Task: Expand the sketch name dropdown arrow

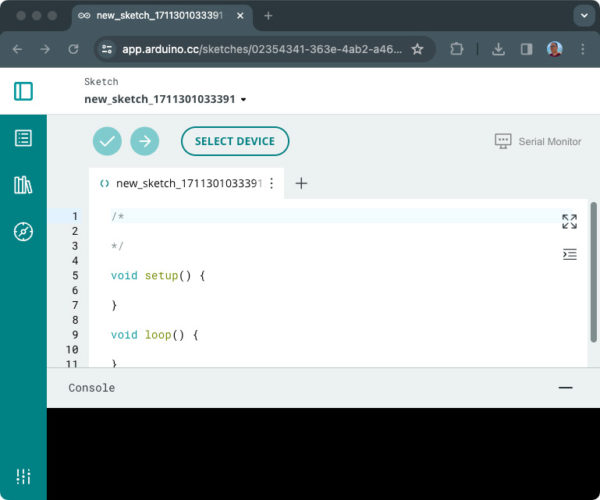Action: pos(243,100)
